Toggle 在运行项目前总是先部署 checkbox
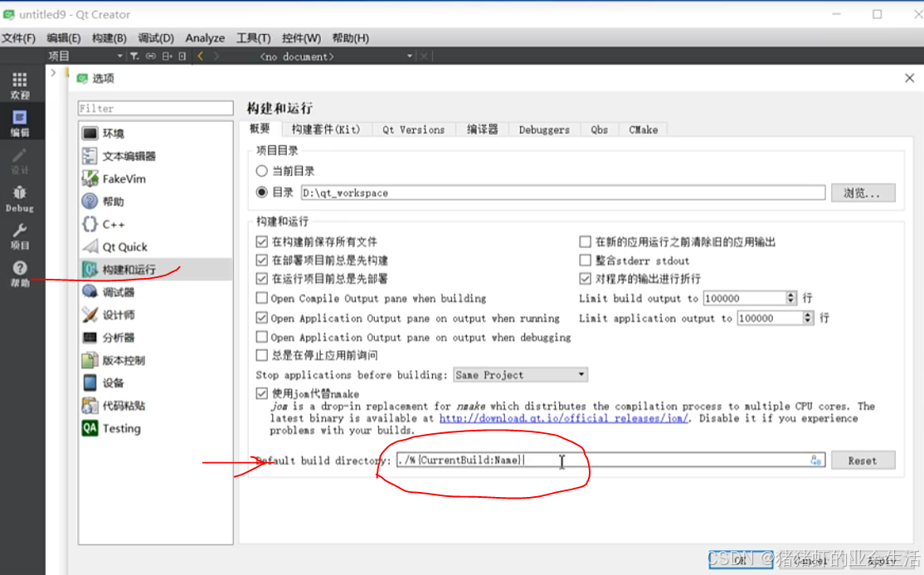 [x=261, y=278]
